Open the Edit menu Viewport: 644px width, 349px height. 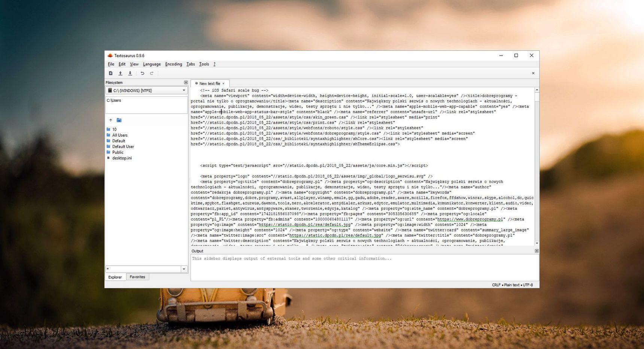[122, 64]
